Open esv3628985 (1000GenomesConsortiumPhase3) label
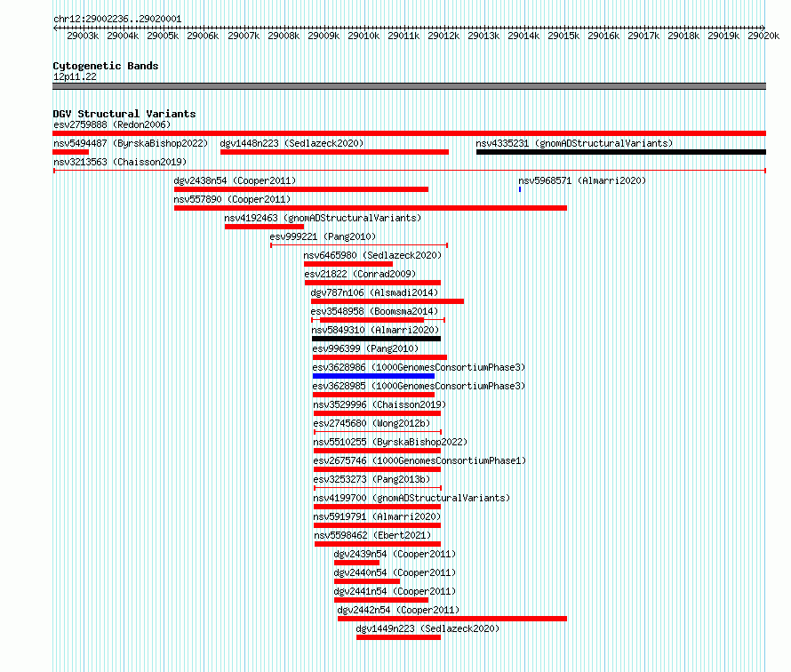The height and width of the screenshot is (672, 791). point(419,386)
